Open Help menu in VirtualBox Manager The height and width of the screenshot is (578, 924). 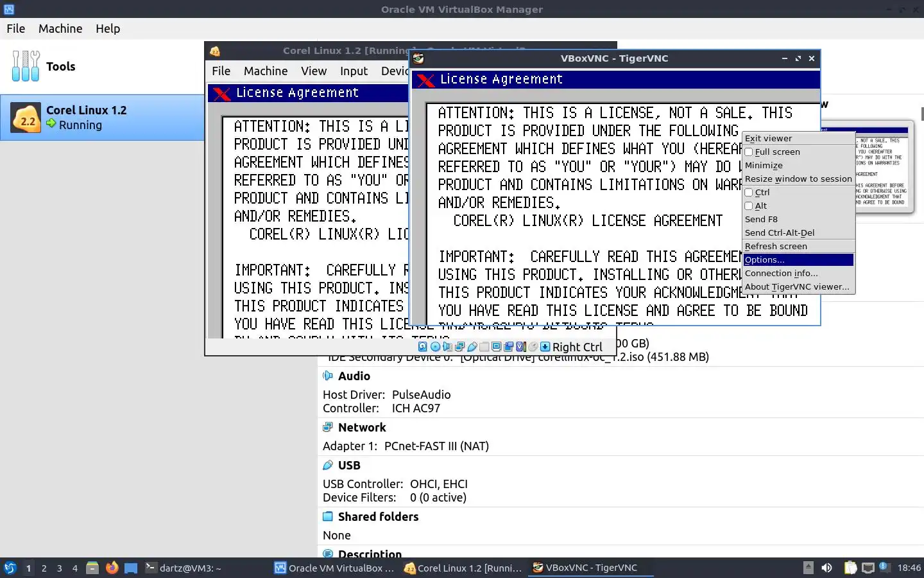pos(108,28)
